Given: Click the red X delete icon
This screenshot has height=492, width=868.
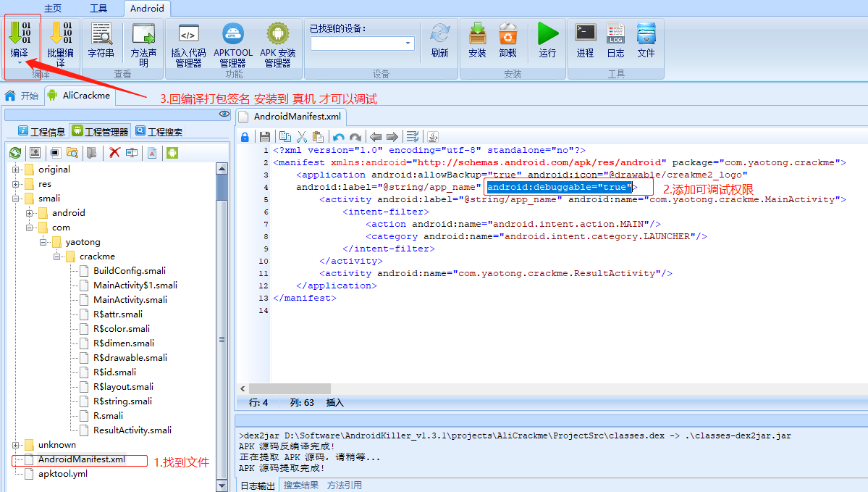Looking at the screenshot, I should 114,153.
